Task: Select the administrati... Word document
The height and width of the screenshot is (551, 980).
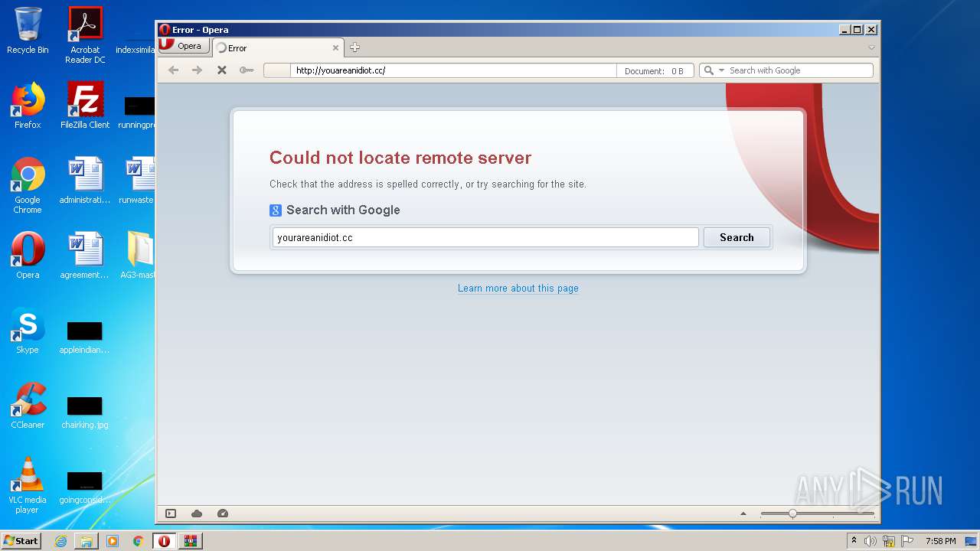Action: click(x=85, y=181)
